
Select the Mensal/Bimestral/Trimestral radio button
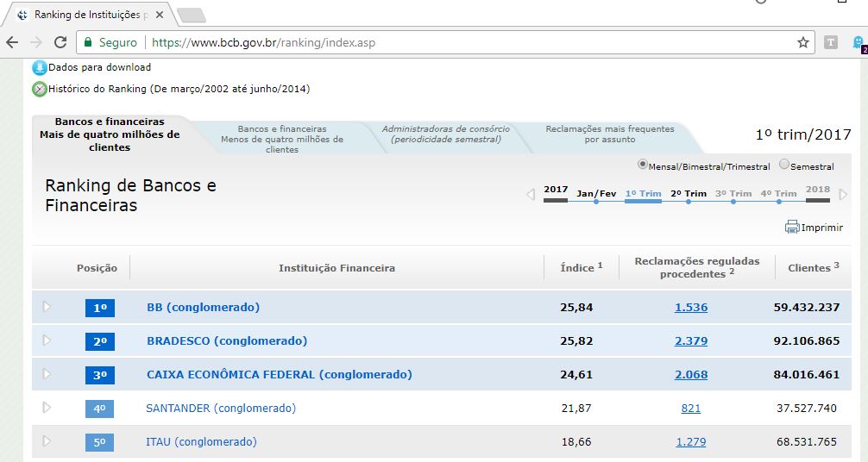[x=642, y=165]
